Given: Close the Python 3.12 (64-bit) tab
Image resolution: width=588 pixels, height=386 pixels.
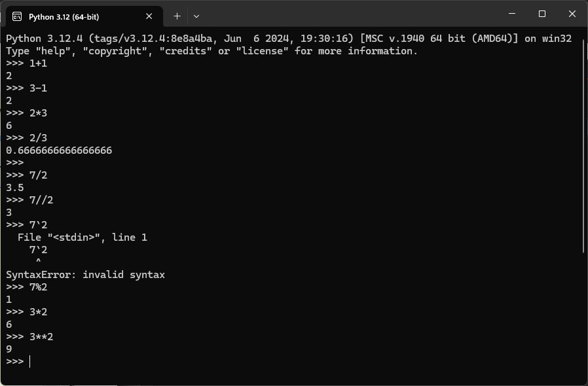Looking at the screenshot, I should [150, 16].
